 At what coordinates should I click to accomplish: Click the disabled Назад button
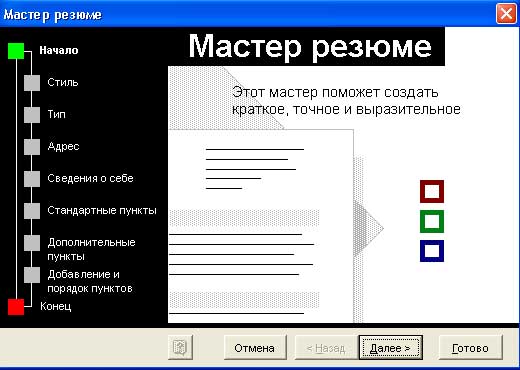[326, 348]
